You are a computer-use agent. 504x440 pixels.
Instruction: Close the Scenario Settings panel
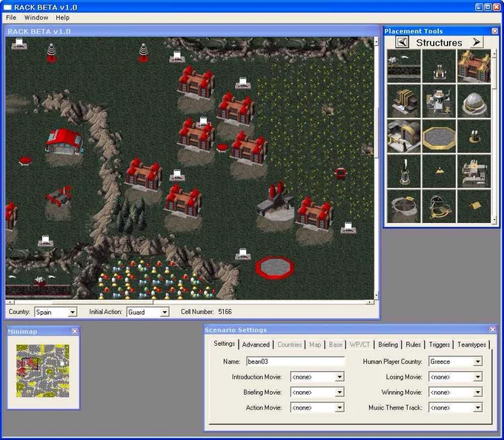(492, 330)
